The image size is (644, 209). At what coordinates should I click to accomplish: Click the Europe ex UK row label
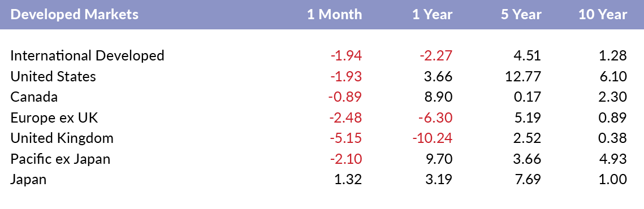click(54, 117)
